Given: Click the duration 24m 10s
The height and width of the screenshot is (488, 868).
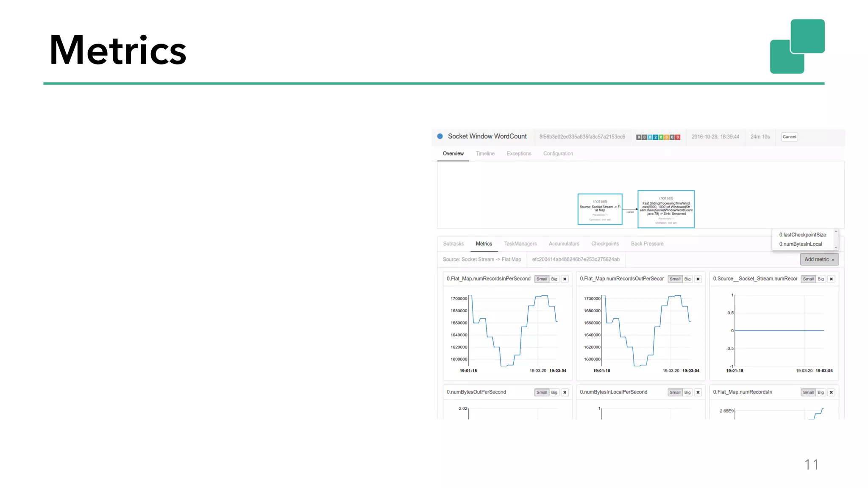Looking at the screenshot, I should (x=760, y=137).
